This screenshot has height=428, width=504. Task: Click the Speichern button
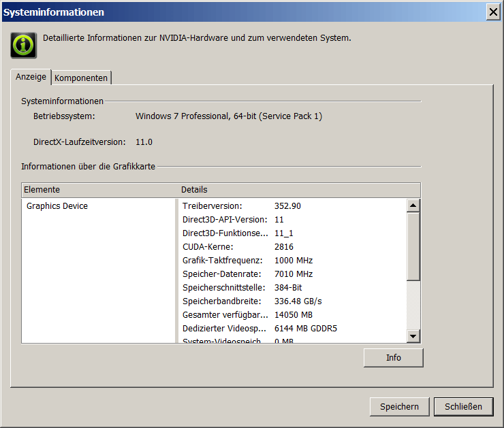tap(399, 407)
